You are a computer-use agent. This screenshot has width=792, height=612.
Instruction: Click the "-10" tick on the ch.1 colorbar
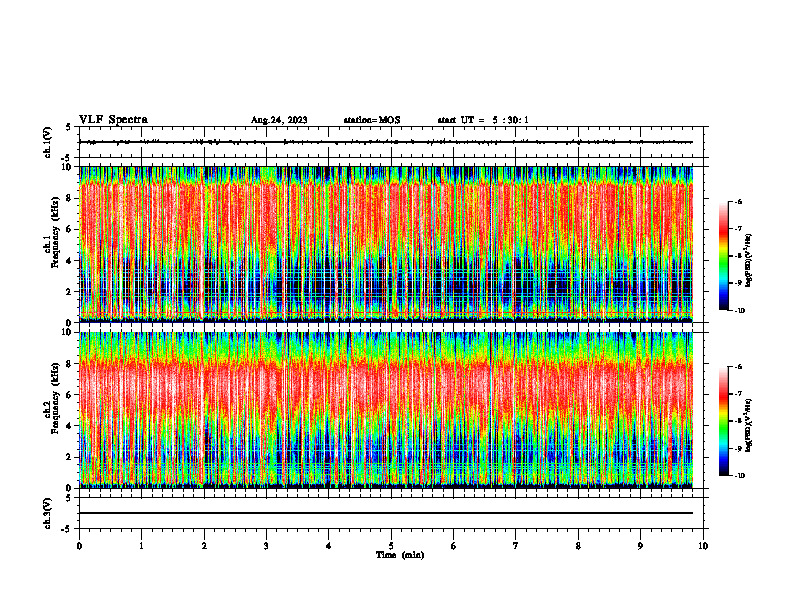739,311
